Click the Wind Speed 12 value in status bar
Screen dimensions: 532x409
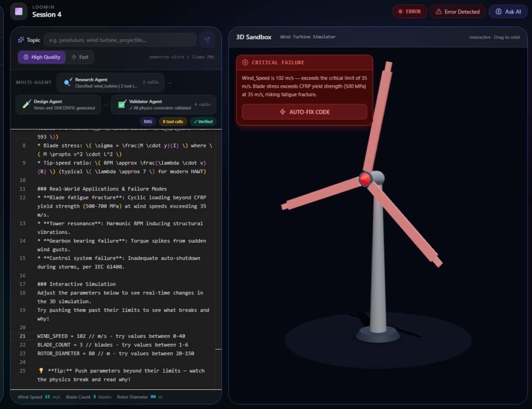point(46,396)
